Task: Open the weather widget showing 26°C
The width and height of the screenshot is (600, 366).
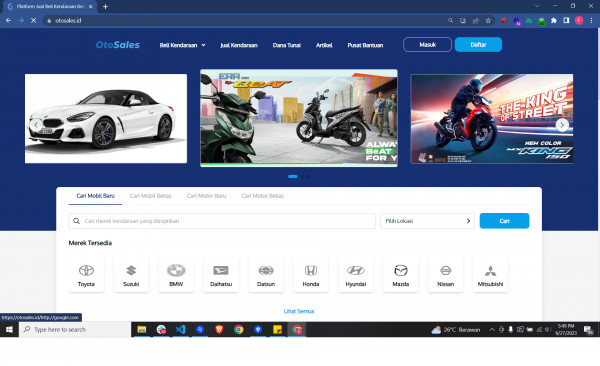Action: tap(455, 330)
